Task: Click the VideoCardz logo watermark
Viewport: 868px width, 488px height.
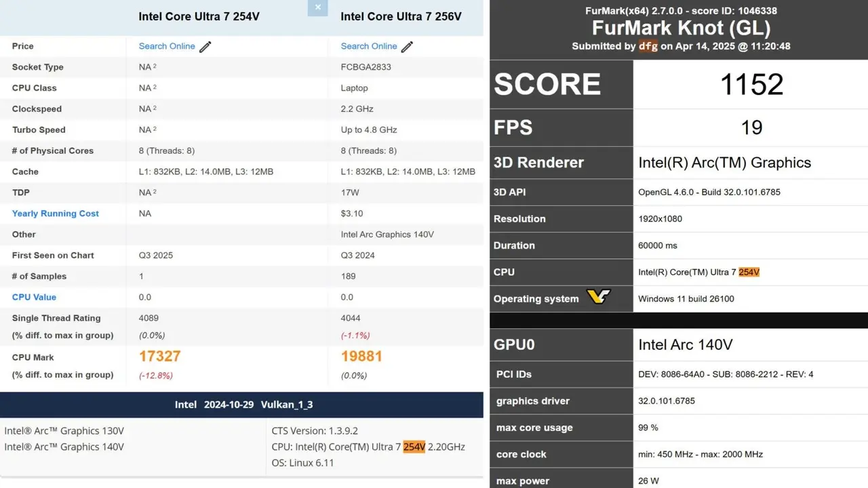Action: [x=598, y=297]
